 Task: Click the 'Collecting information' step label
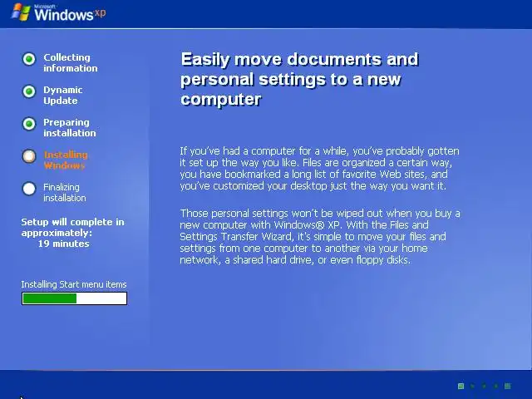pos(70,63)
